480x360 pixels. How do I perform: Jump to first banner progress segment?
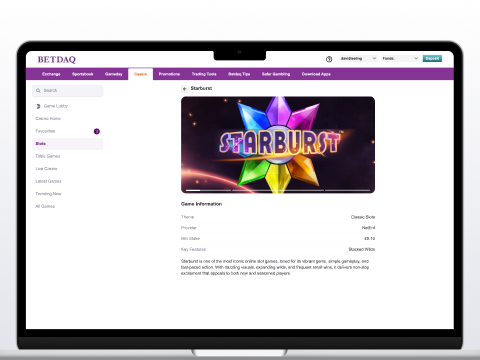click(208, 190)
